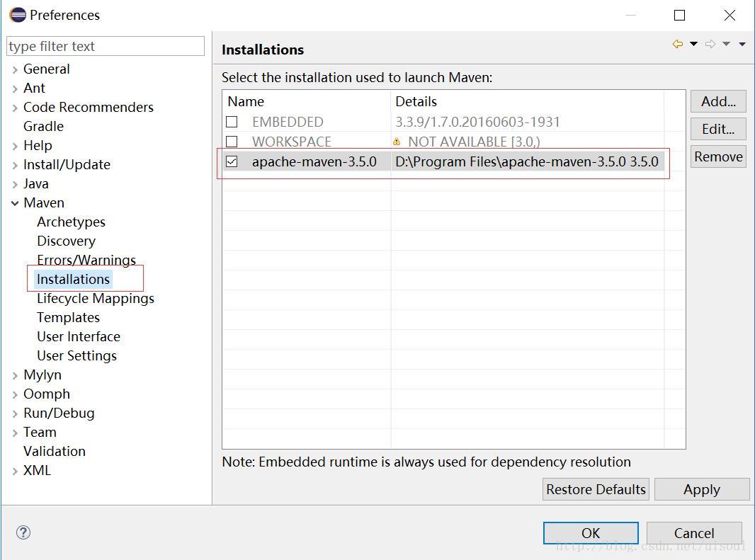Open Maven Templates page
This screenshot has width=755, height=560.
(68, 317)
